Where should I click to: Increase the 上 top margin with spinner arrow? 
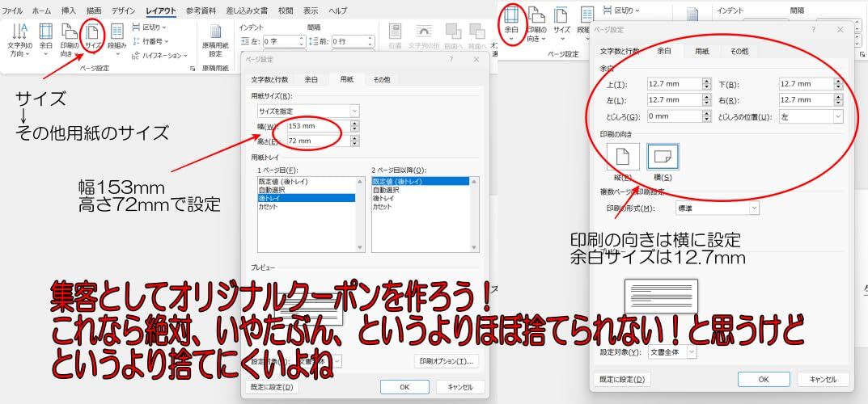(706, 82)
